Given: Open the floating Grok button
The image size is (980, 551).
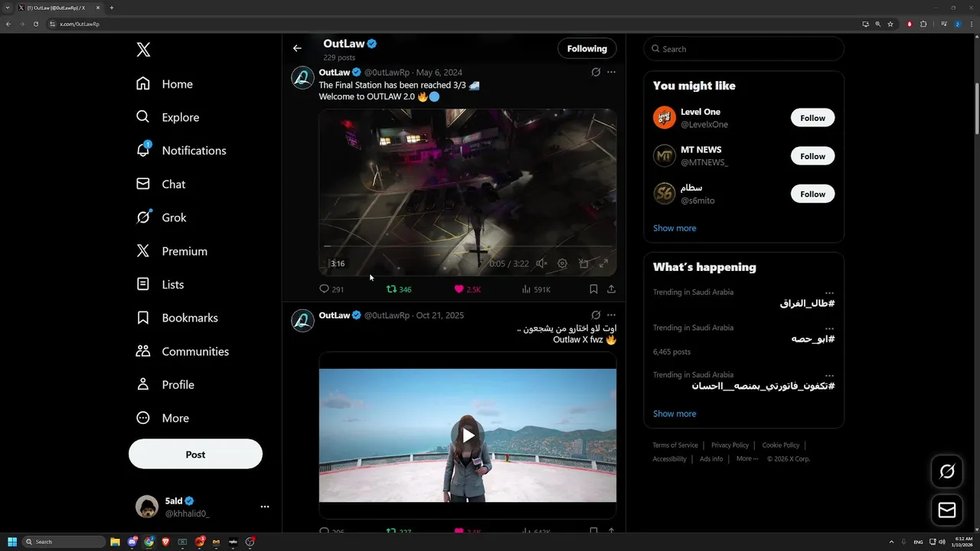Looking at the screenshot, I should click(947, 471).
